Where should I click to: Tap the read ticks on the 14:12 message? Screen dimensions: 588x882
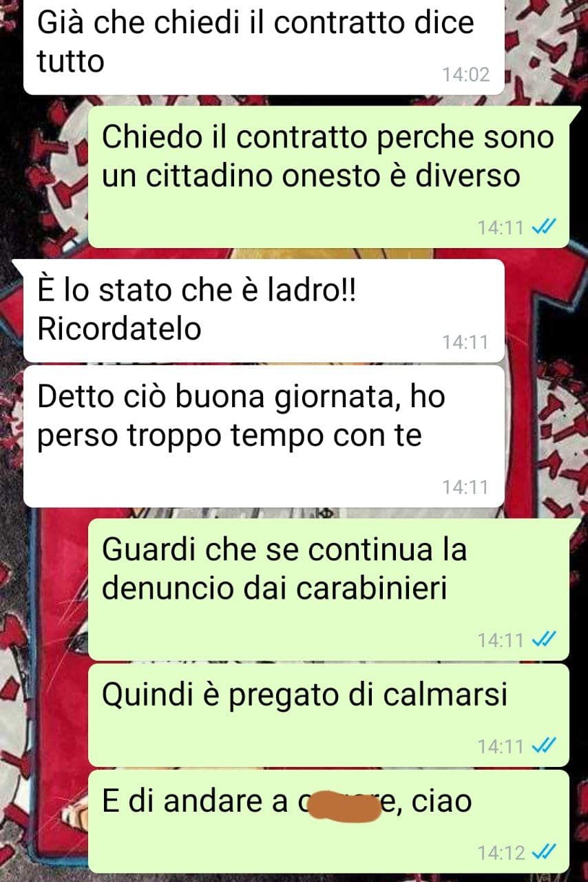tap(545, 852)
